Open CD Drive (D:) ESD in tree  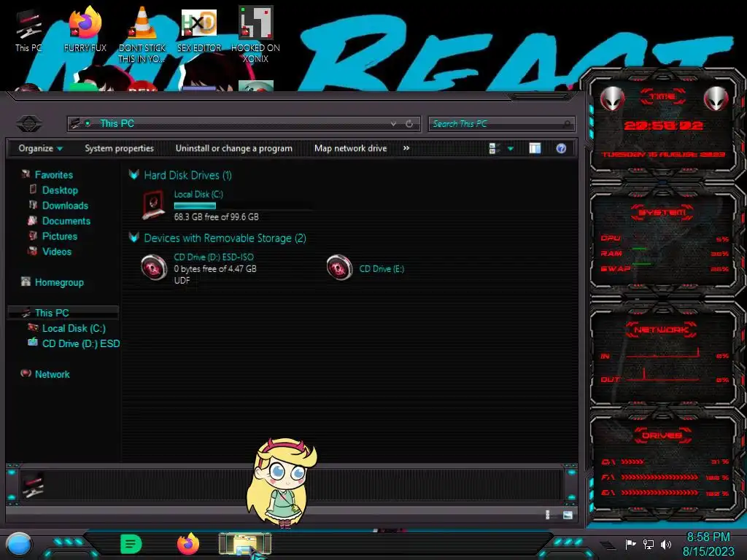pyautogui.click(x=80, y=343)
